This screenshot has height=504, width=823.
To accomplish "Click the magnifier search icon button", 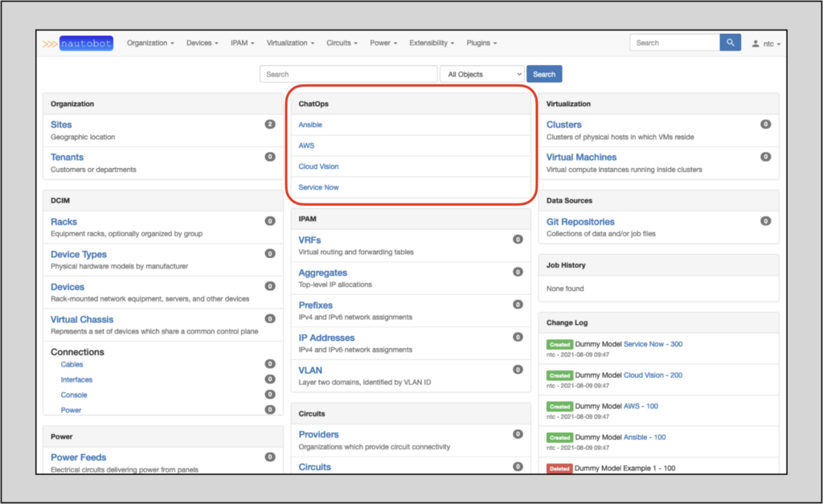I will (730, 43).
